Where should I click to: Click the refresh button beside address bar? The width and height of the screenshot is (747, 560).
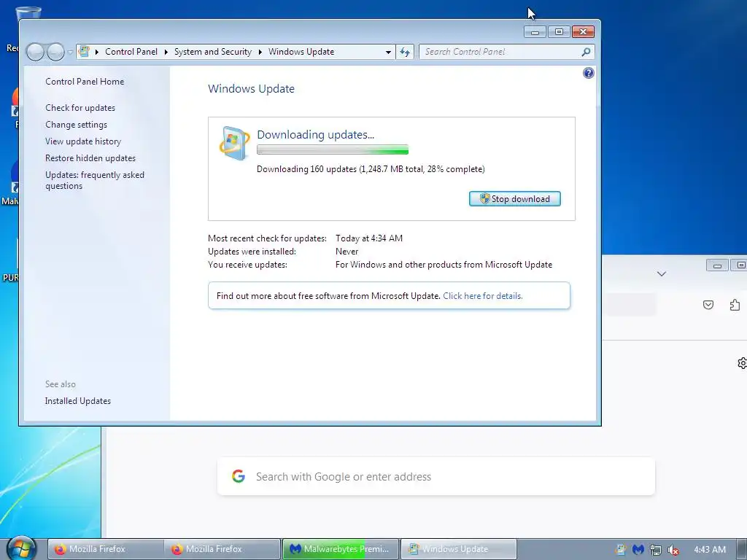click(405, 52)
